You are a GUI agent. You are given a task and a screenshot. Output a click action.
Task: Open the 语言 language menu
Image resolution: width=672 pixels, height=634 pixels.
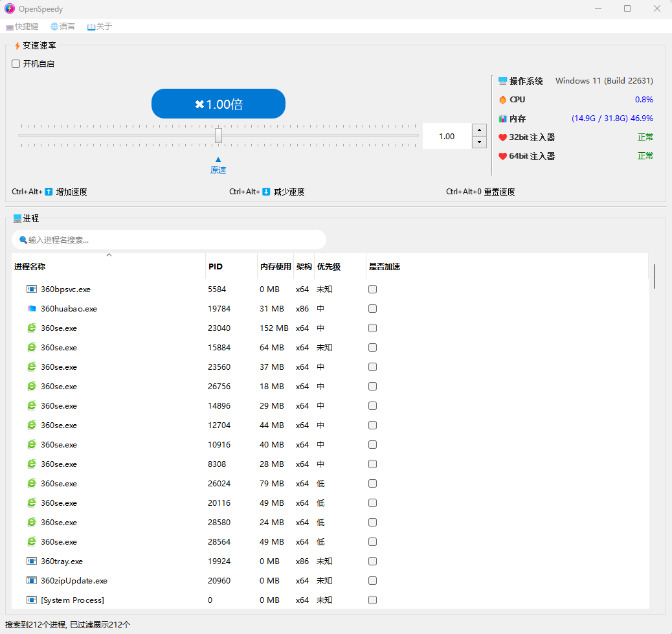[x=63, y=27]
